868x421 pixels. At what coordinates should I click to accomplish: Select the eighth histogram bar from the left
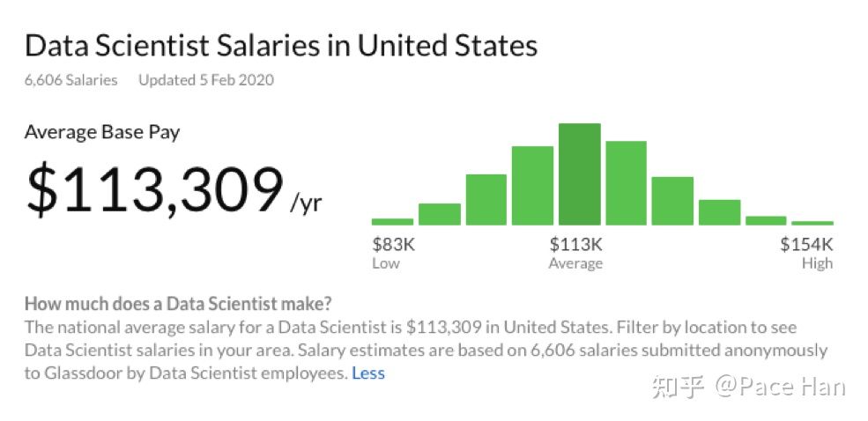tap(719, 212)
